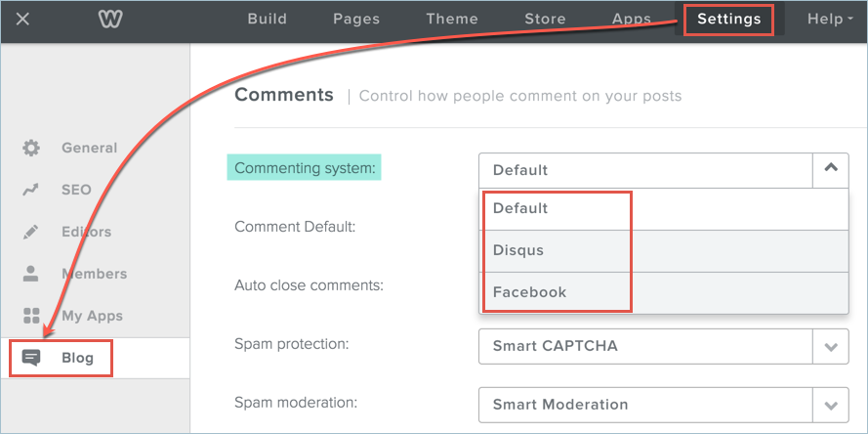Viewport: 868px width, 434px height.
Task: Click the Editors pencil icon
Action: click(x=31, y=232)
